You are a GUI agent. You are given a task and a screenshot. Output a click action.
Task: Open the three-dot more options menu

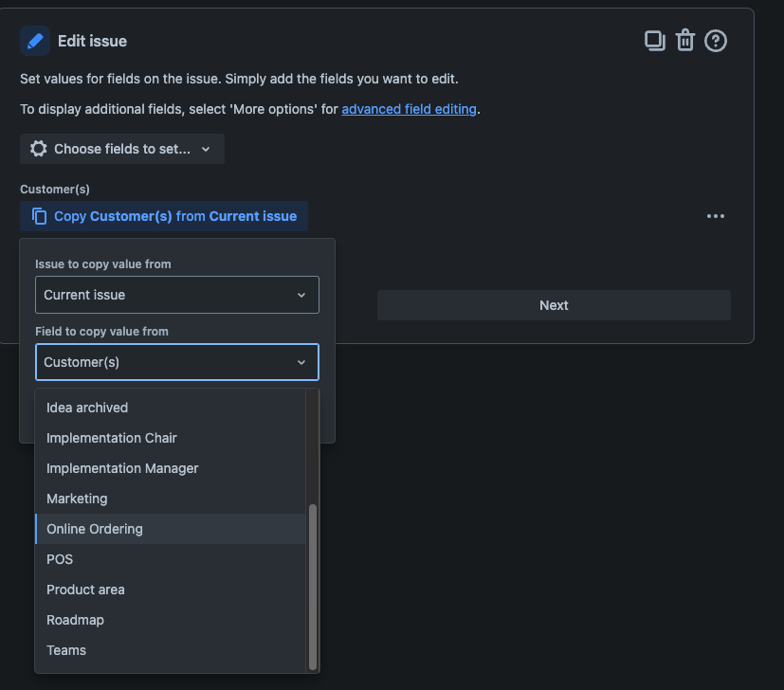pos(716,216)
